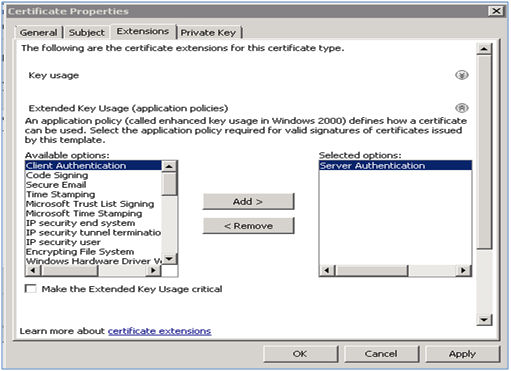The width and height of the screenshot is (511, 371).
Task: Open the Private Key tab
Action: point(208,33)
